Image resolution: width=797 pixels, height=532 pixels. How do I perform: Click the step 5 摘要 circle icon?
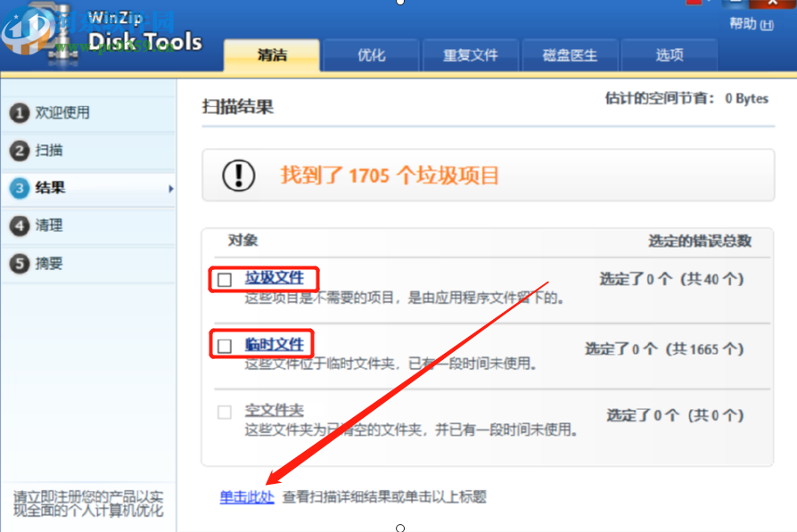pos(19,263)
